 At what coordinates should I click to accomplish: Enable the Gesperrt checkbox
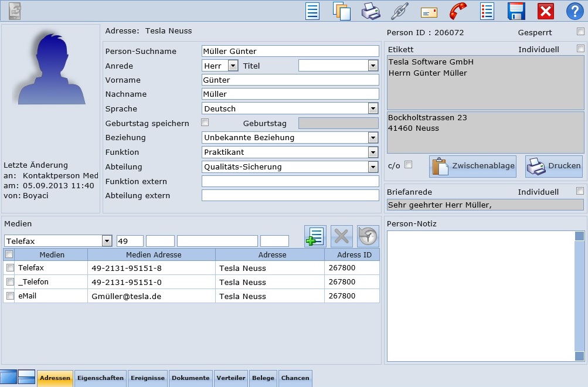pos(580,32)
